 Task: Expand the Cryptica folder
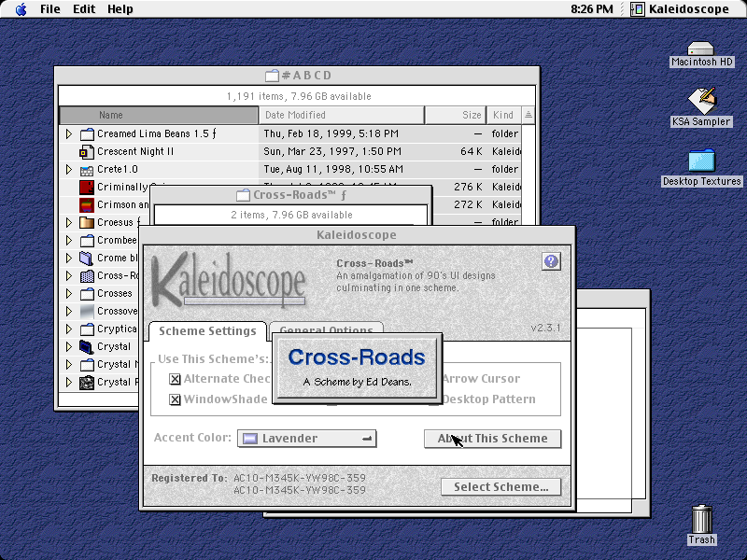click(69, 329)
